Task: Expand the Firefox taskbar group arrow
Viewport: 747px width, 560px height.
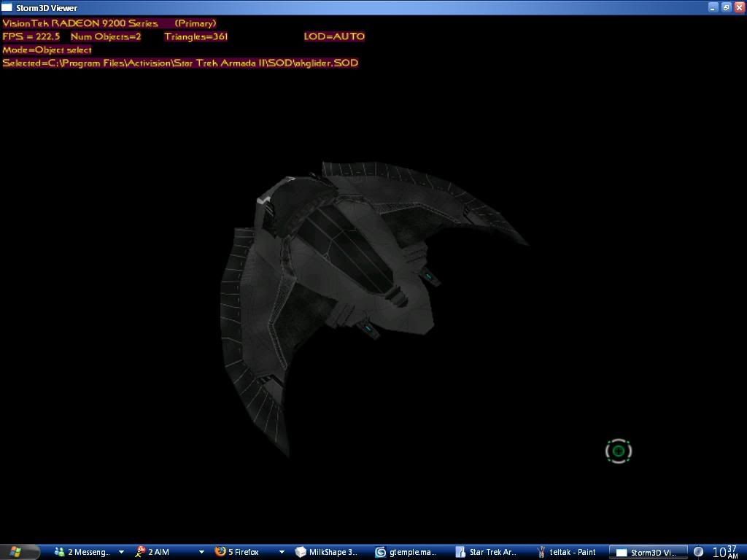Action: (x=282, y=552)
